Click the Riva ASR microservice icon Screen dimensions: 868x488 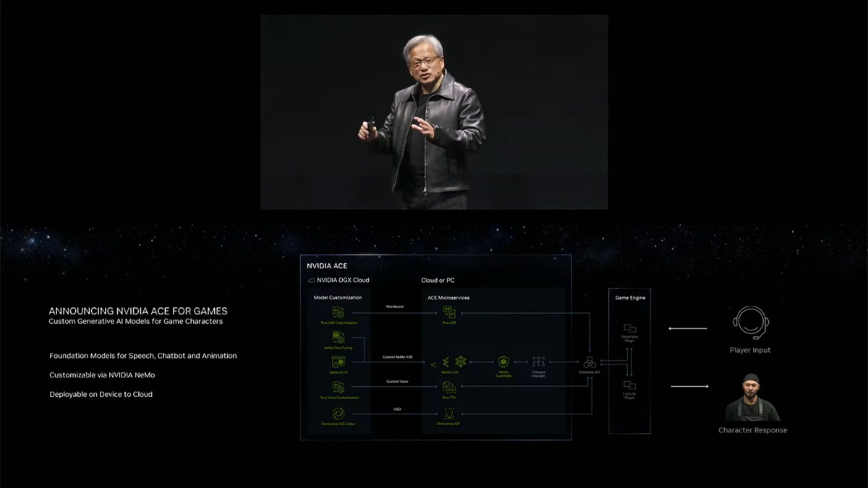[448, 312]
